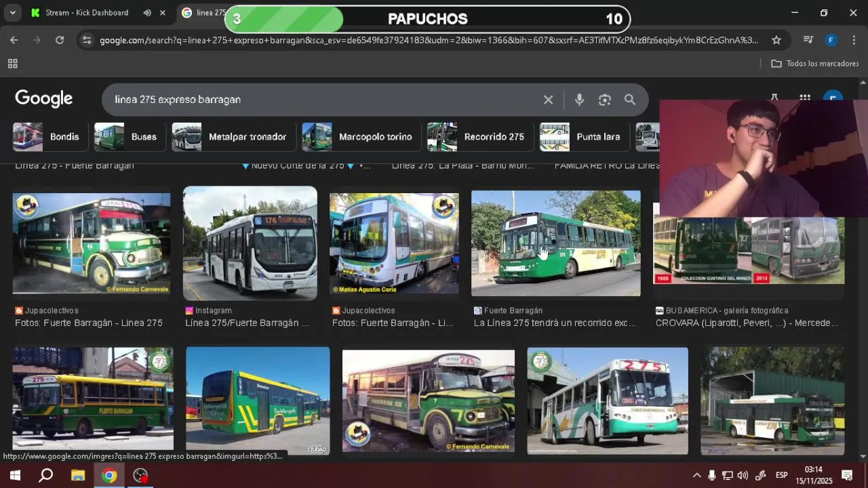Image resolution: width=868 pixels, height=488 pixels.
Task: Filter by Punta lara chip
Action: point(583,137)
